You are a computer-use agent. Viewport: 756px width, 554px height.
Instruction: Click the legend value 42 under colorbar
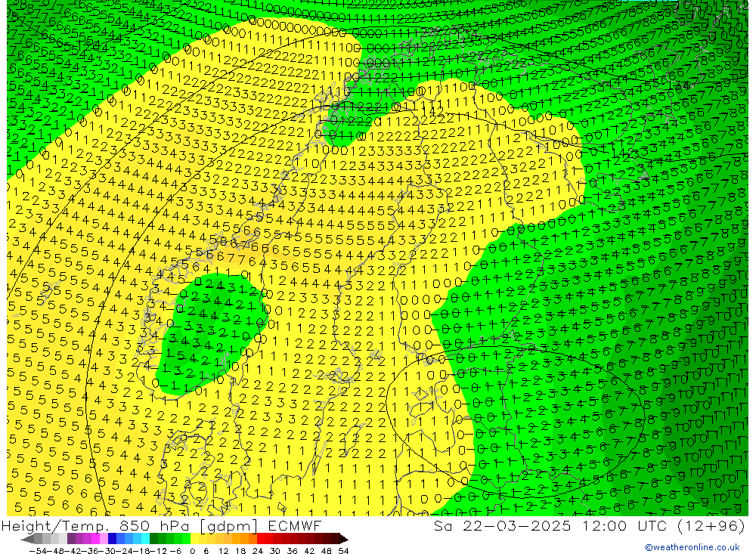click(309, 551)
